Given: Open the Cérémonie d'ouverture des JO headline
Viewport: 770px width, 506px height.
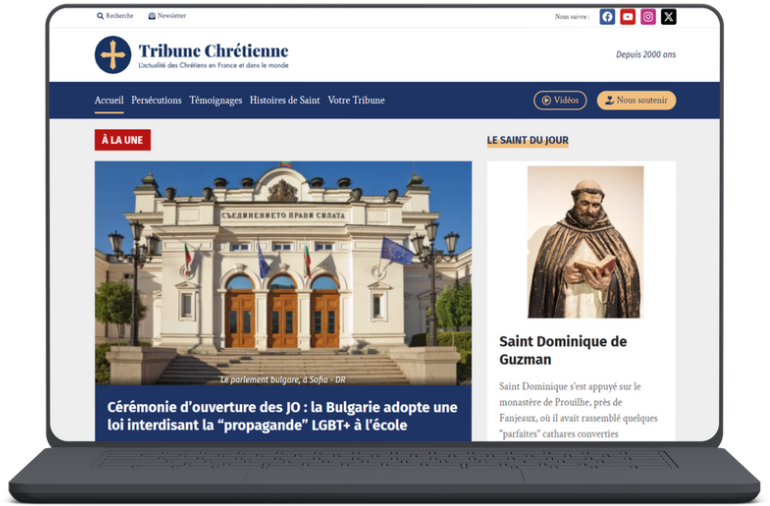Looking at the screenshot, I should (282, 416).
